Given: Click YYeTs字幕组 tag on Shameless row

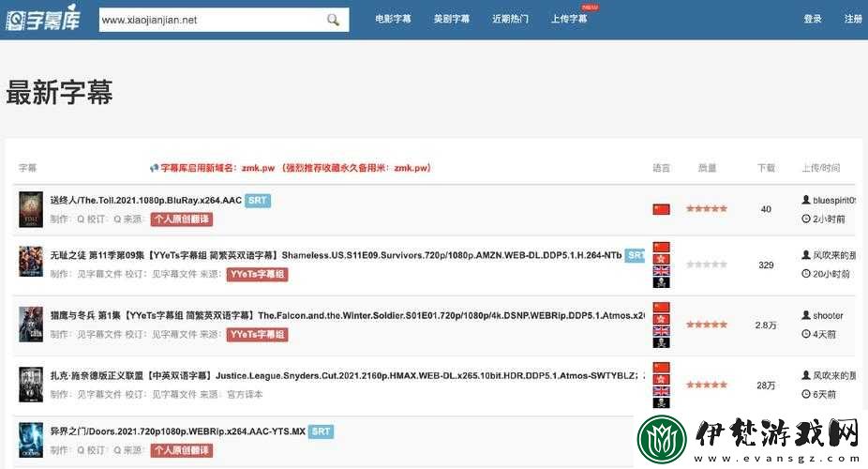Looking at the screenshot, I should click(257, 274).
